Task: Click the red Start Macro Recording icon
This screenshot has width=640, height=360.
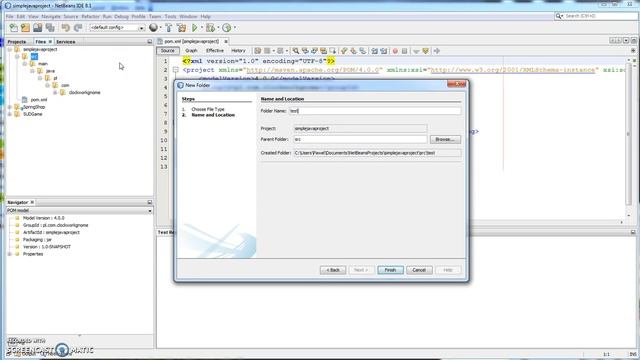Action: coord(395,51)
